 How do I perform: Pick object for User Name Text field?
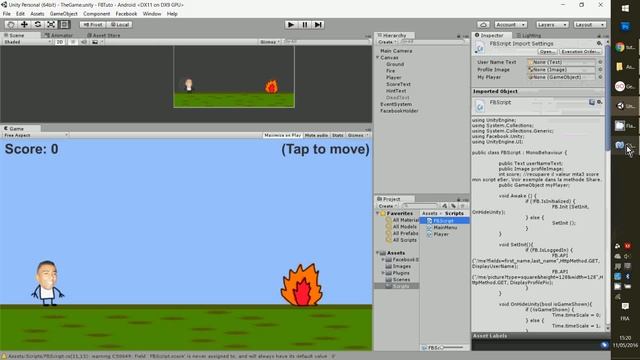tap(600, 62)
